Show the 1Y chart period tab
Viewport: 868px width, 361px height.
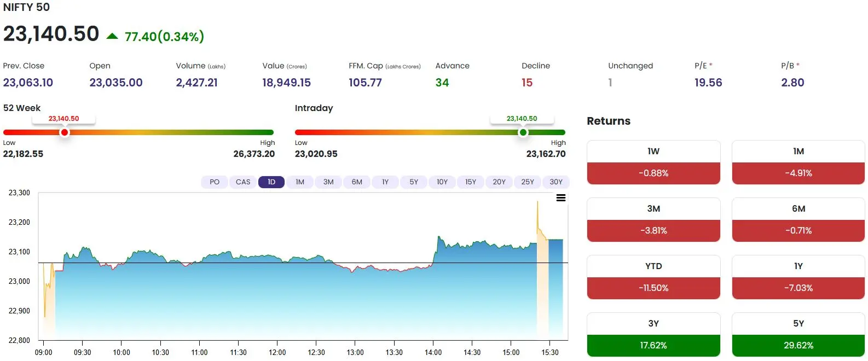(385, 182)
